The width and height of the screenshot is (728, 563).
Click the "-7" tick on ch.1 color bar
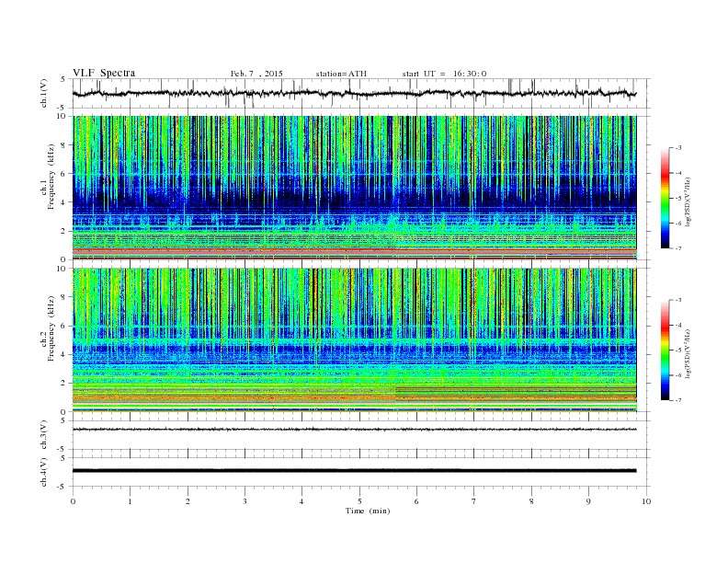coord(677,248)
